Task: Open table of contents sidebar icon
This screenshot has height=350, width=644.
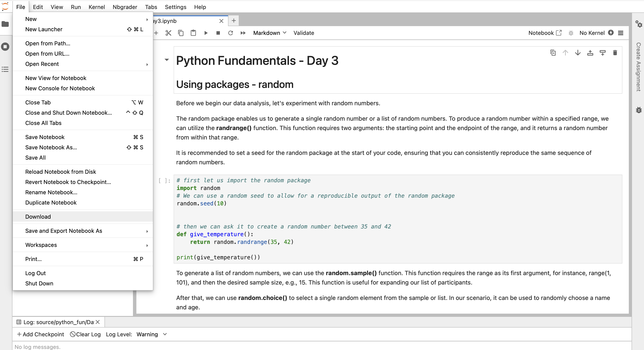Action: click(x=5, y=69)
